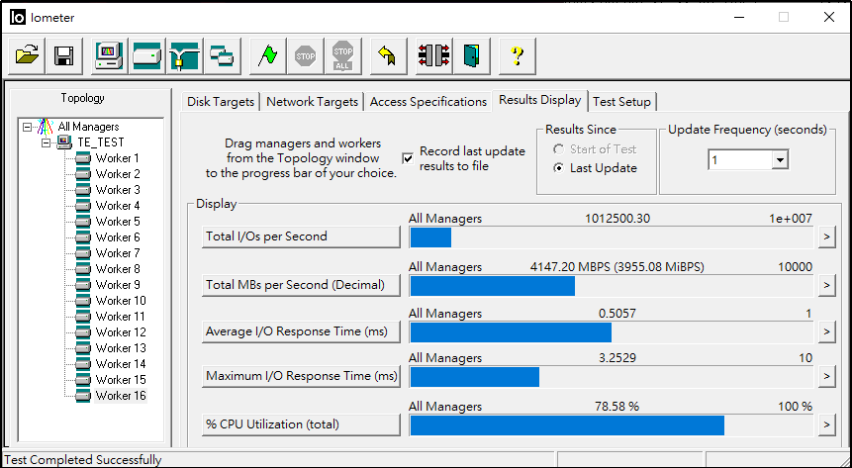Image resolution: width=852 pixels, height=468 pixels.
Task: Open details arrow for Average Response row
Action: 826,332
